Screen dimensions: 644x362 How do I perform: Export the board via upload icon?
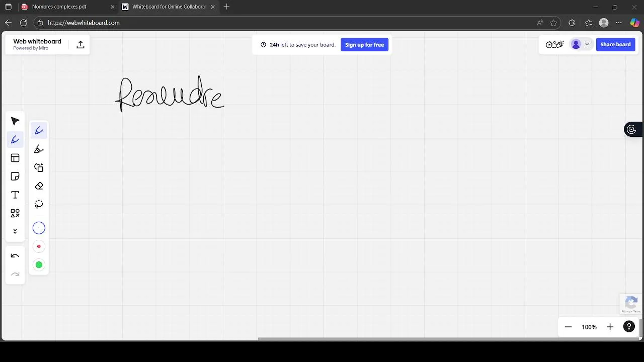pyautogui.click(x=80, y=45)
